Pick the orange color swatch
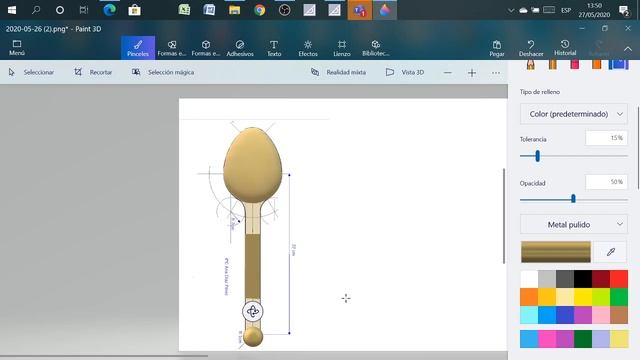Viewport: 640px width, 360px height. tap(529, 297)
